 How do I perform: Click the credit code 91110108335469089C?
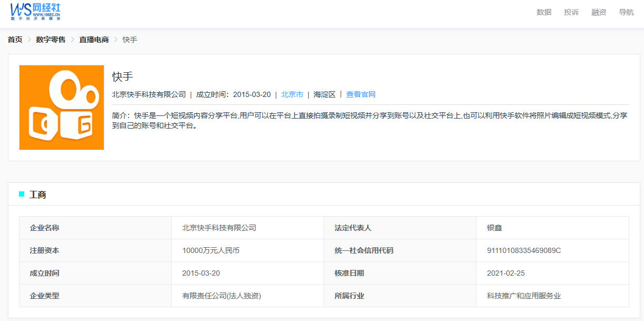tap(524, 250)
